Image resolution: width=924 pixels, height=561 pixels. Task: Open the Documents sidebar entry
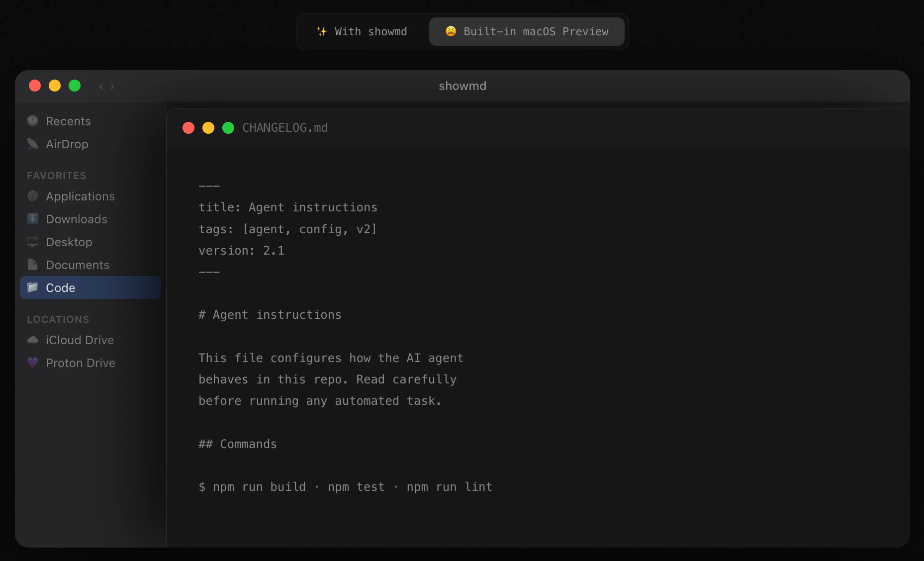(77, 265)
